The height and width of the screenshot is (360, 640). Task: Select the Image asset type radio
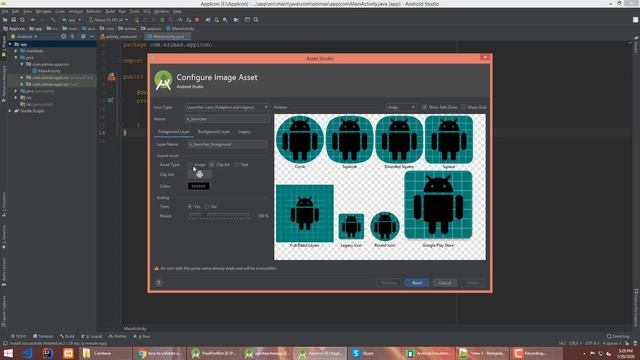(x=190, y=164)
